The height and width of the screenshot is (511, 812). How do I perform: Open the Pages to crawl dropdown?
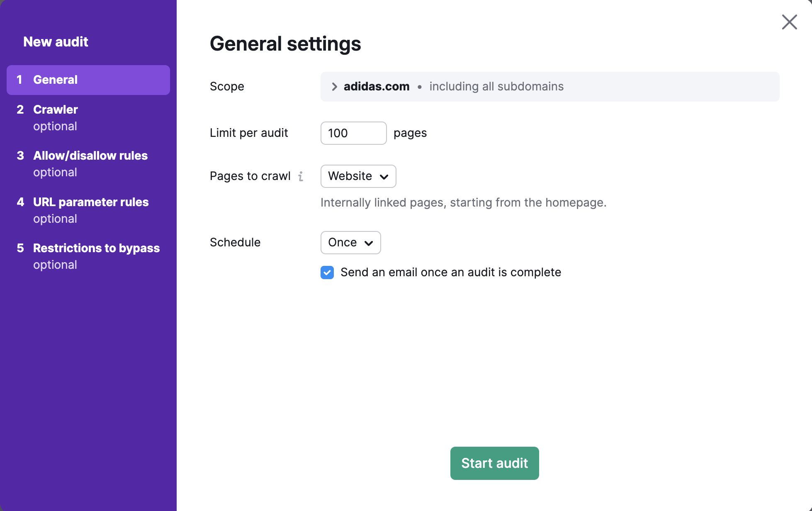(x=358, y=176)
